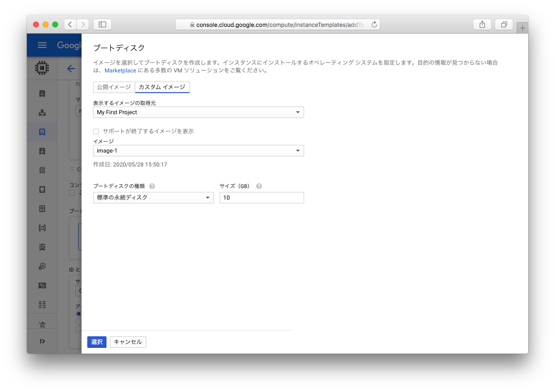Screen dimensions: 555x392
Task: Click the blue back arrow icon
Action: point(71,69)
